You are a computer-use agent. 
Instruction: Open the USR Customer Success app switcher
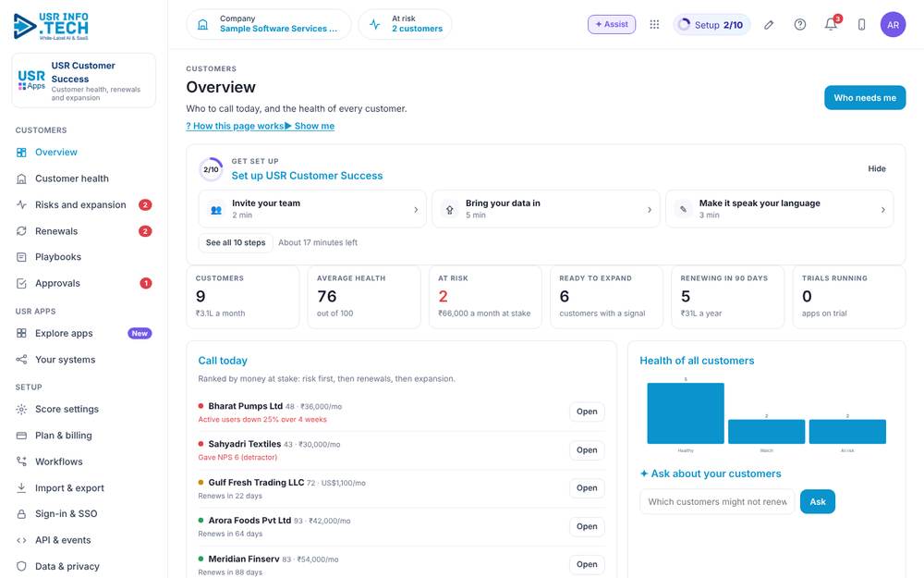[84, 80]
